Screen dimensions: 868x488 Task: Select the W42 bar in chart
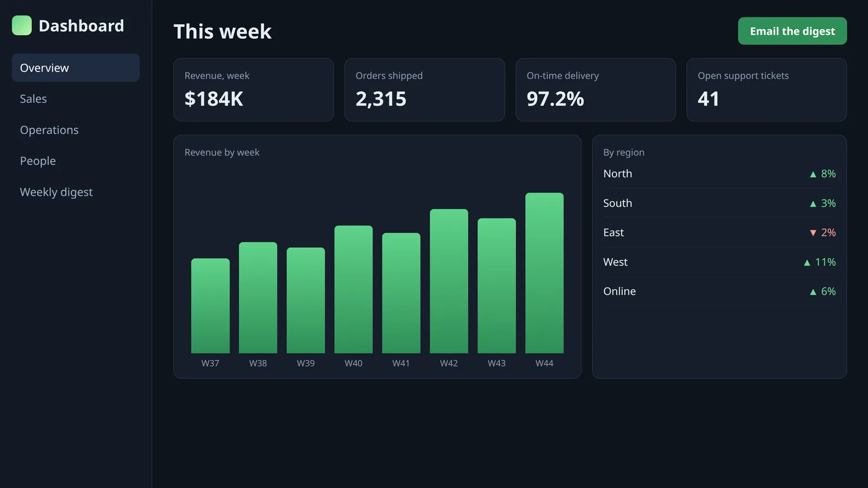pos(449,281)
